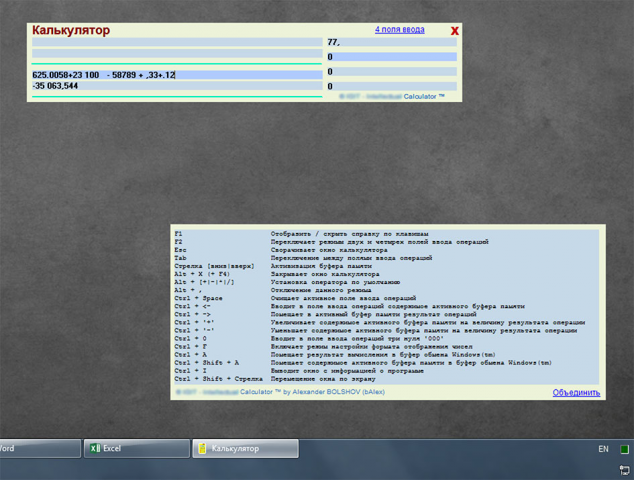Viewport: 634px width, 480px height.
Task: Click the "Ctrl + <-" help entry
Action: [192, 307]
